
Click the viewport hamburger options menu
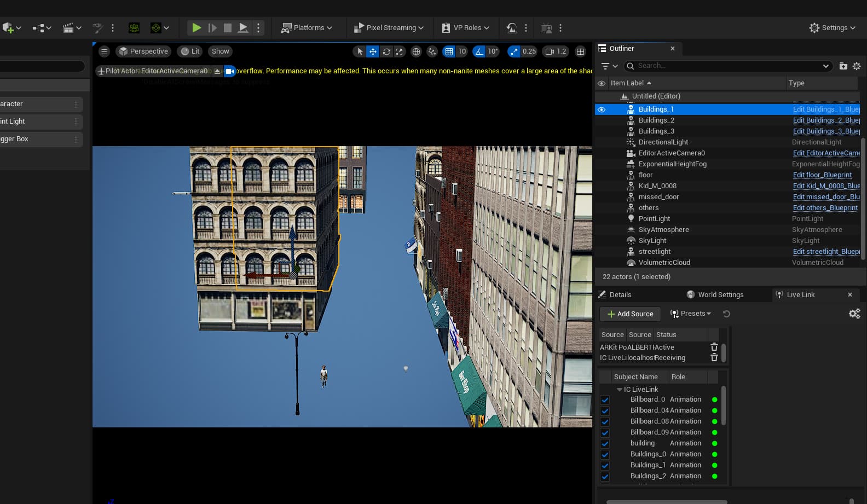[x=104, y=51]
